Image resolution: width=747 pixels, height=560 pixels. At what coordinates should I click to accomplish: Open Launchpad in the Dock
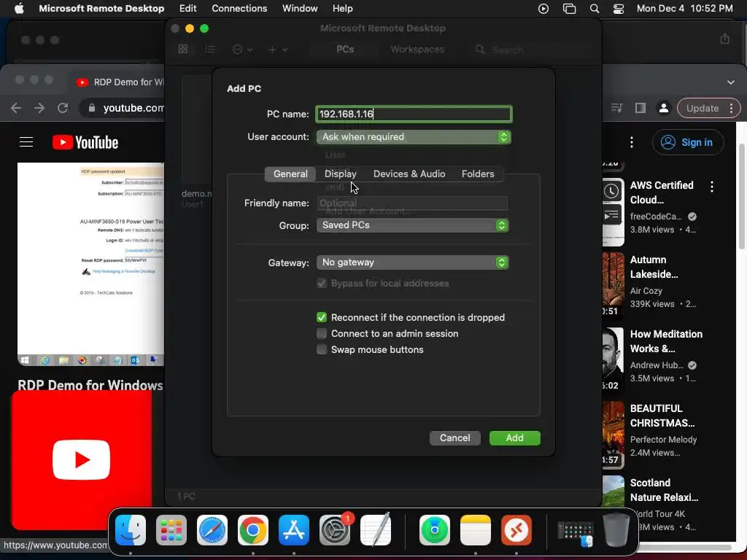point(171,530)
